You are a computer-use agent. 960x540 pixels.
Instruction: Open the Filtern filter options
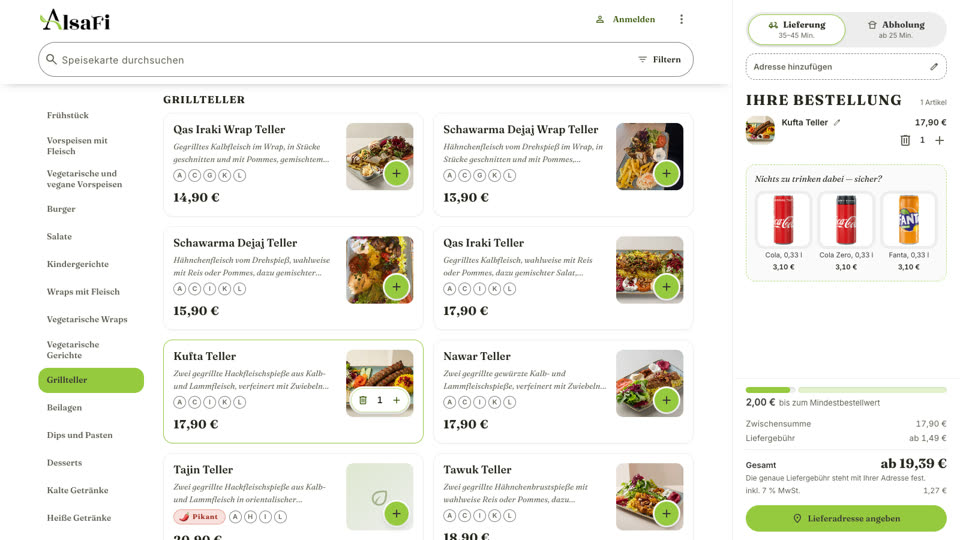(x=659, y=59)
